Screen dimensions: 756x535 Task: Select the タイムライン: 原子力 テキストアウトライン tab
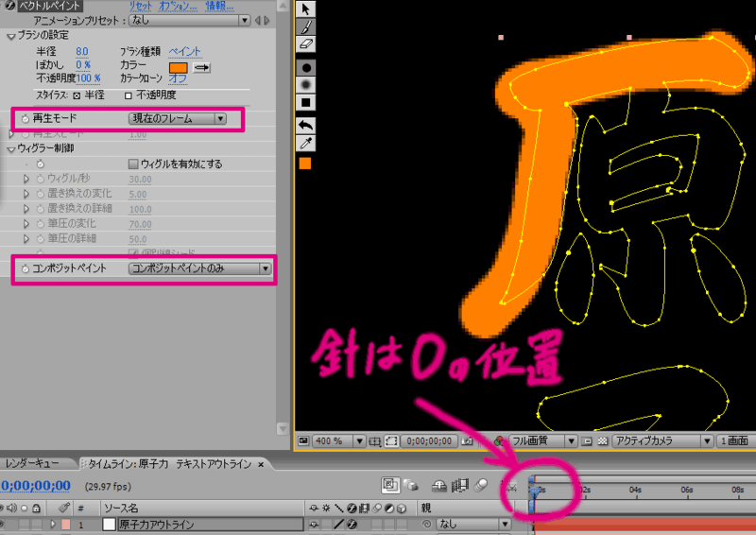point(169,464)
